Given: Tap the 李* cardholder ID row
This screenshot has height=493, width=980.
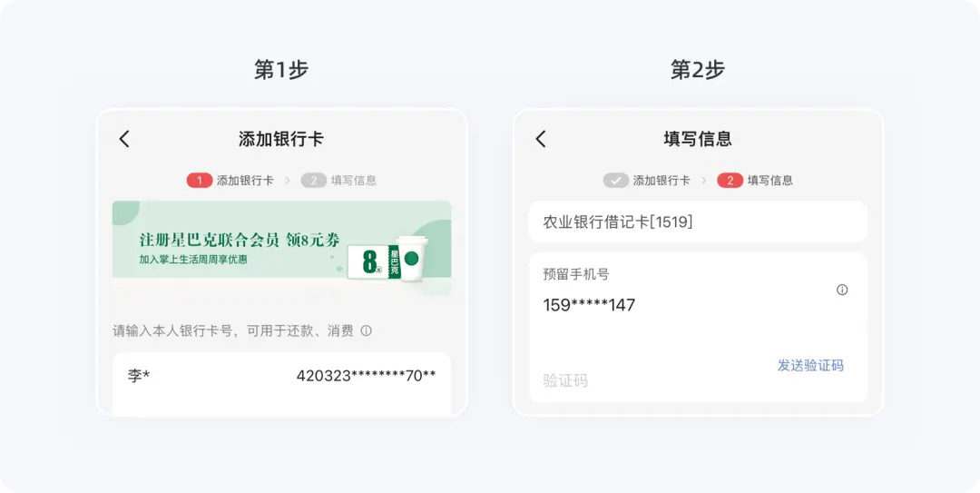Looking at the screenshot, I should [x=282, y=376].
